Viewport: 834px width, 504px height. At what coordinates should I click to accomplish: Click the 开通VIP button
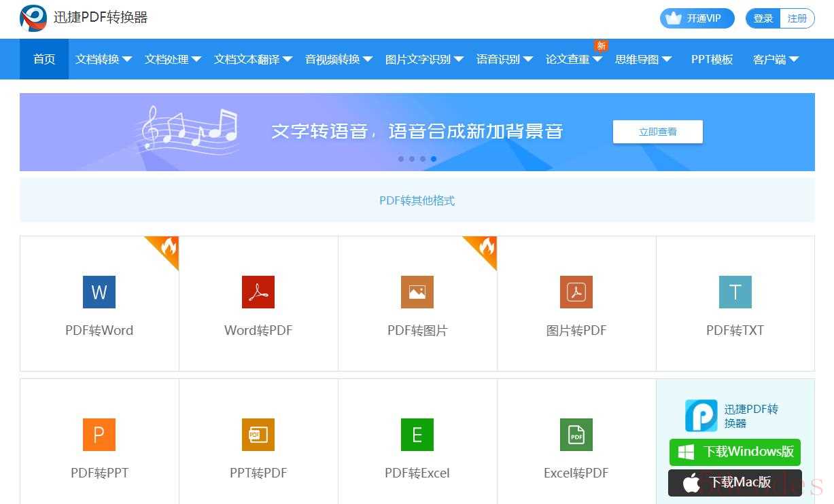pyautogui.click(x=697, y=18)
